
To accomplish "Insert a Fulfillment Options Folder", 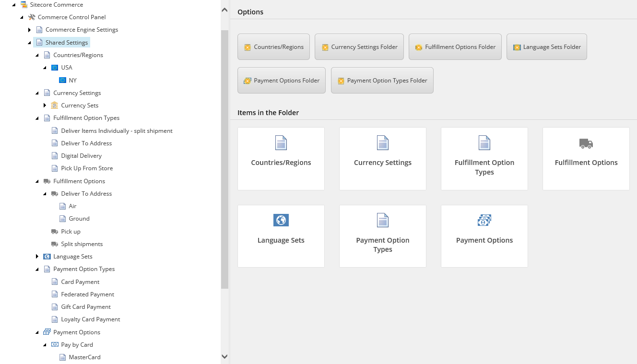I will click(455, 47).
